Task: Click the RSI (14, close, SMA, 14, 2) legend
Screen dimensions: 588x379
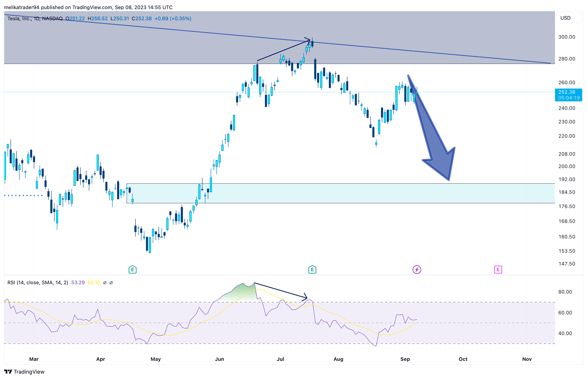Action: 38,283
